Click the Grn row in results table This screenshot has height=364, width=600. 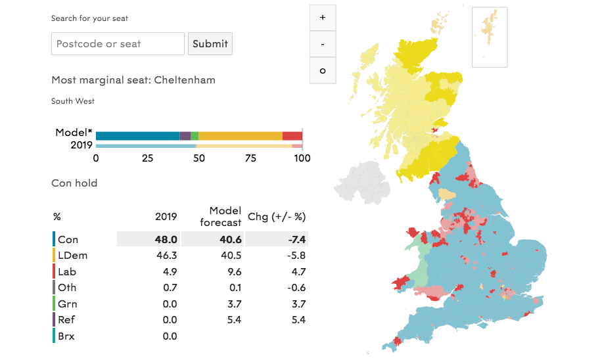[180, 304]
